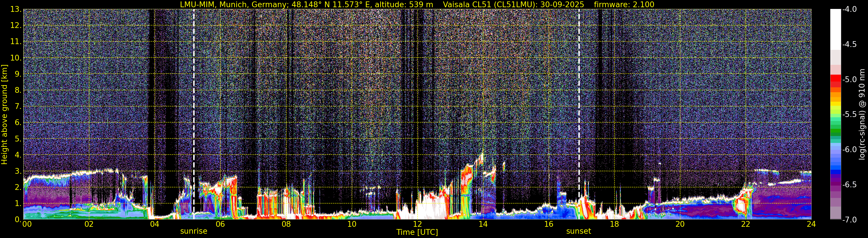Click the '24' time axis tick label
Viewport: 868px width, 238px height.
[811, 224]
